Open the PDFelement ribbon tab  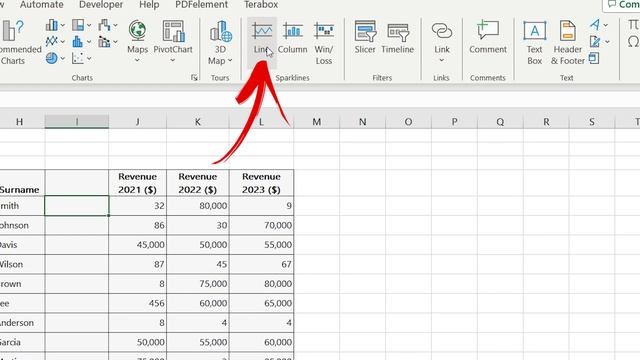[202, 5]
